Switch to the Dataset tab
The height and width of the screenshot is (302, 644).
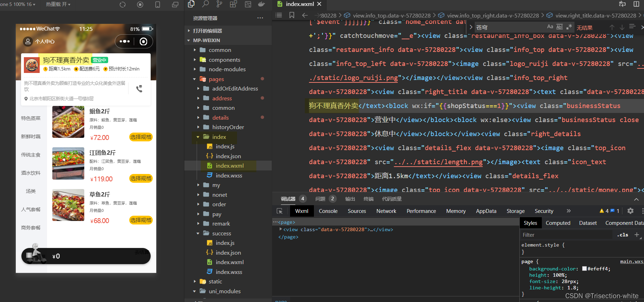click(x=588, y=223)
